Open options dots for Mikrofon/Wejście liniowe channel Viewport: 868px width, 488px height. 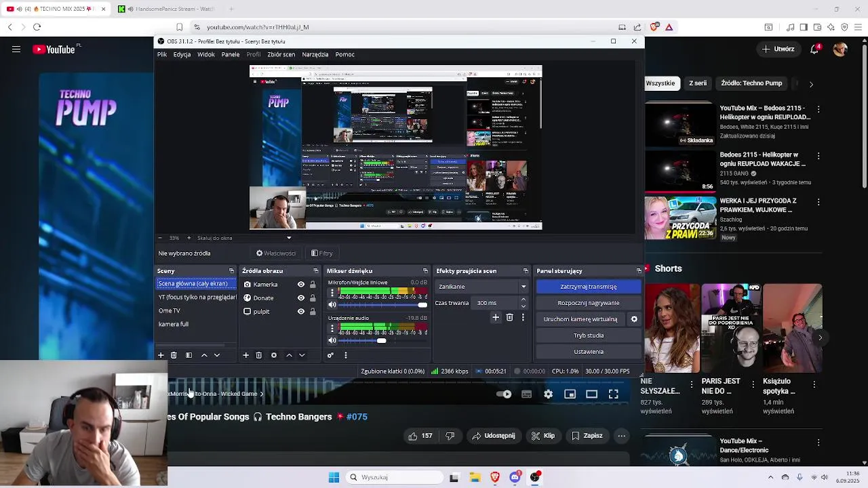click(332, 293)
